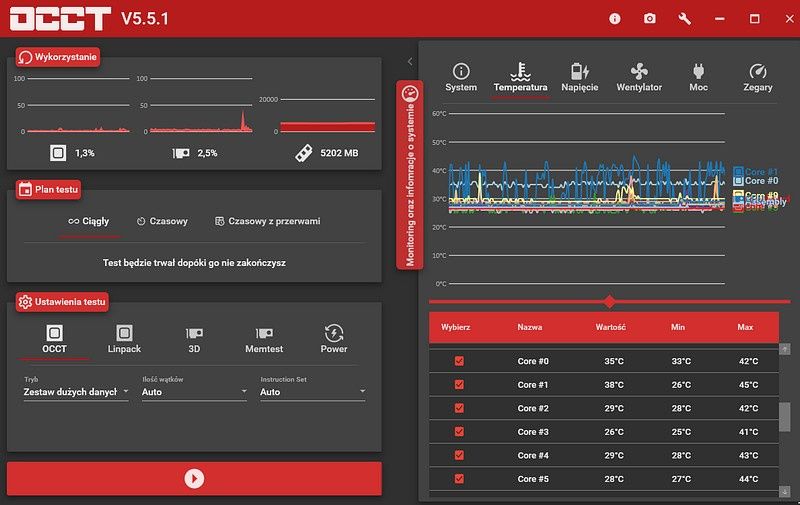Open the Ilość wątków dropdown
Viewport: 800px width, 505px height.
(194, 392)
